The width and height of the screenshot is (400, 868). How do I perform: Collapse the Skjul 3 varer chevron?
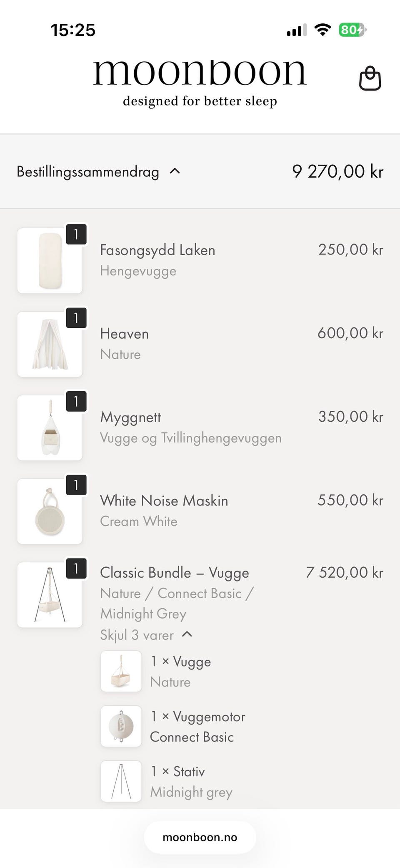pos(187,634)
